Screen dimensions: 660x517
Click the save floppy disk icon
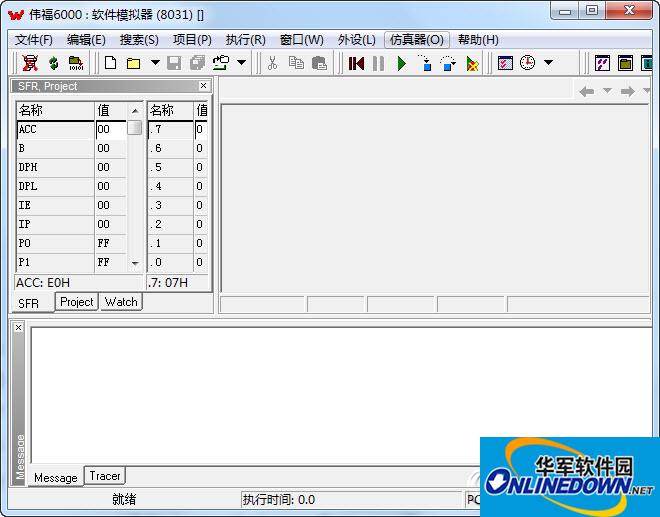click(x=174, y=64)
